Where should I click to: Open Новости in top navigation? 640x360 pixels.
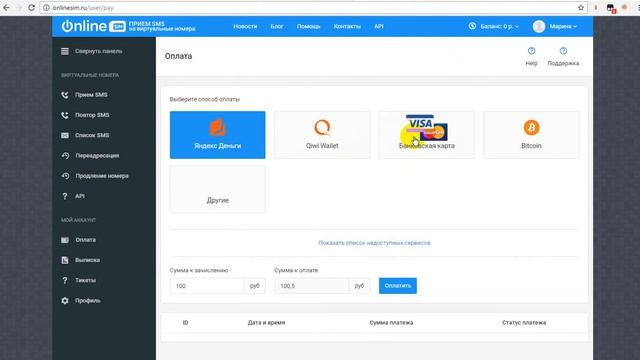[245, 26]
